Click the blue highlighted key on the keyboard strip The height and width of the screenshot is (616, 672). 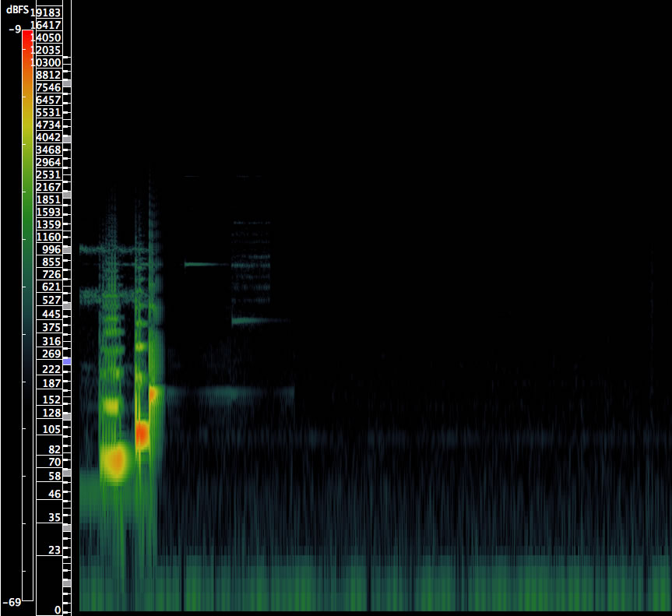(x=67, y=361)
